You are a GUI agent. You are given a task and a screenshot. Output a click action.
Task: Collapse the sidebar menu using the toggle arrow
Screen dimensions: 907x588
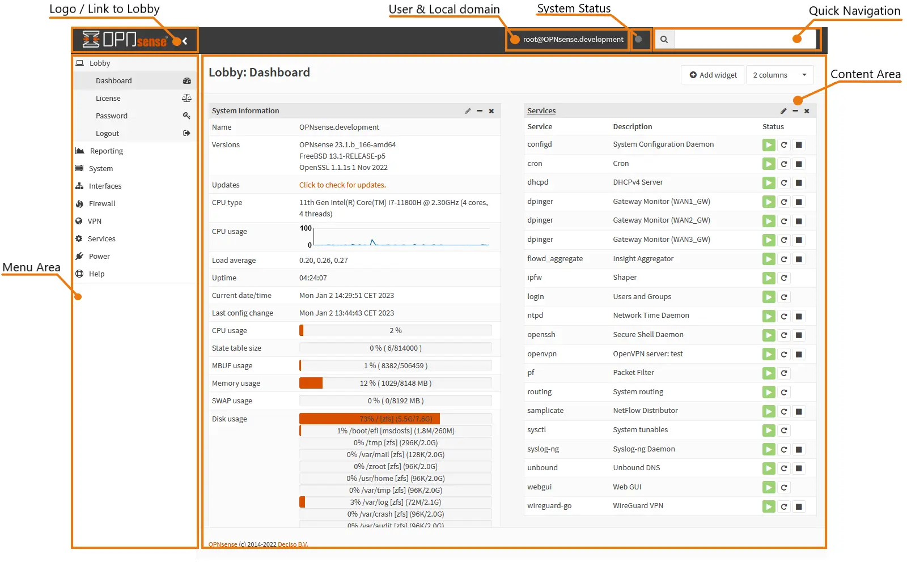tap(185, 41)
